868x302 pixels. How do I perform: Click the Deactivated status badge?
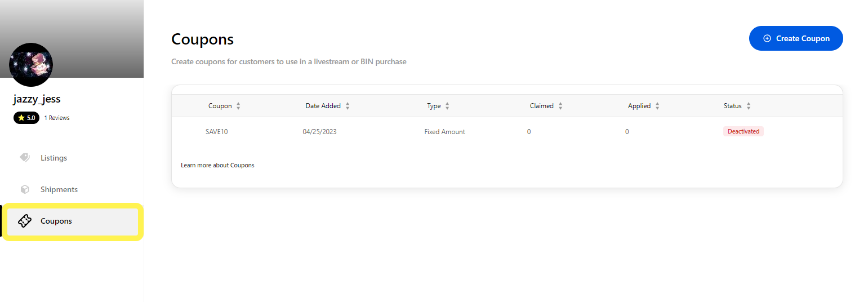(x=743, y=131)
